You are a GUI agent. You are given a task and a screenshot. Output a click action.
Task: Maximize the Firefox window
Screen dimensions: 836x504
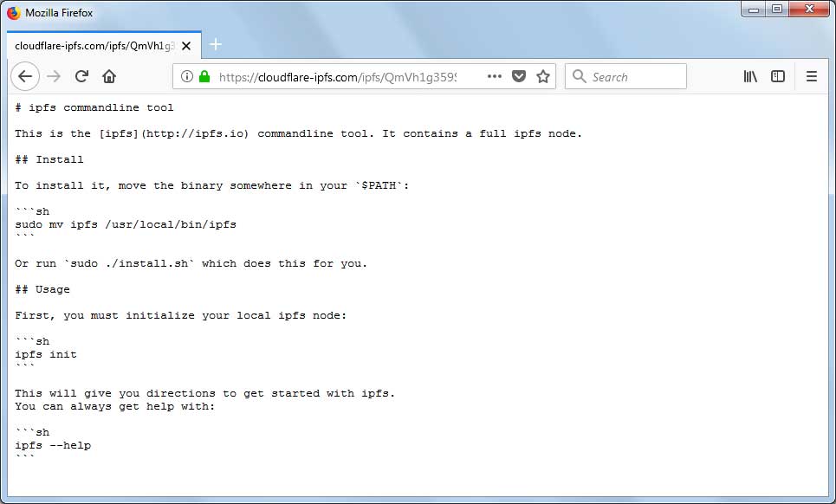(x=777, y=9)
